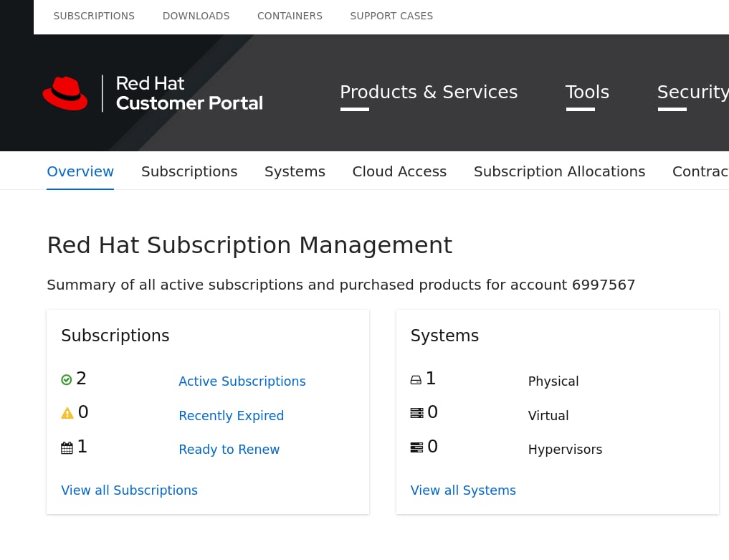This screenshot has width=729, height=560.
Task: Click the Red Hat Subscription Management heading
Action: point(249,245)
